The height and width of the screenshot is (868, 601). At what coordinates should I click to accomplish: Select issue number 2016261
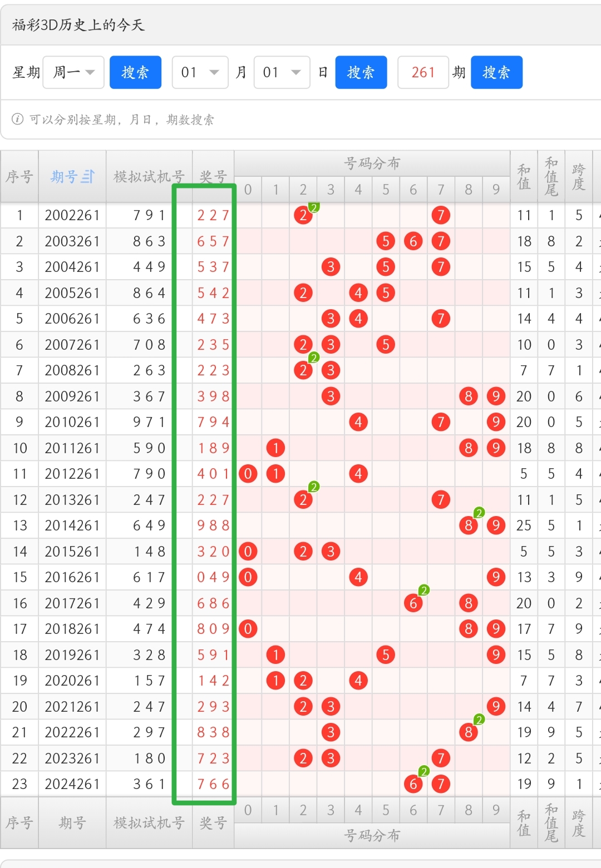(72, 577)
